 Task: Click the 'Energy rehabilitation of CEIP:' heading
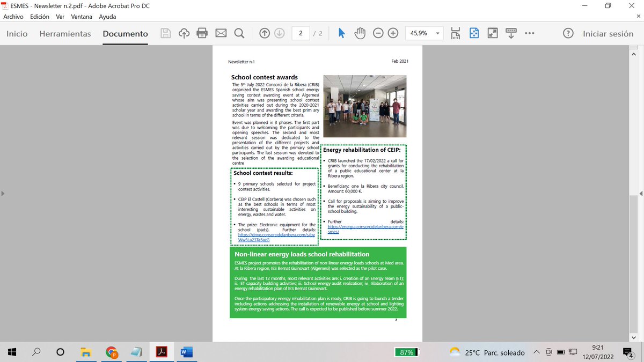pyautogui.click(x=362, y=150)
